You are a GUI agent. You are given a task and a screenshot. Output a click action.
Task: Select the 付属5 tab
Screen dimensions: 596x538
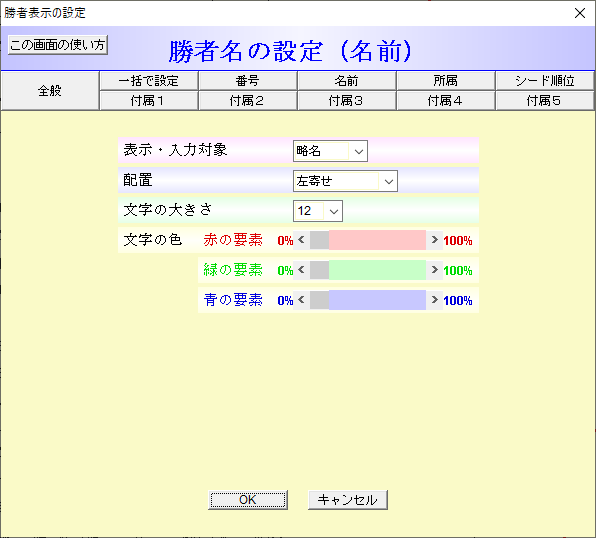[545, 101]
